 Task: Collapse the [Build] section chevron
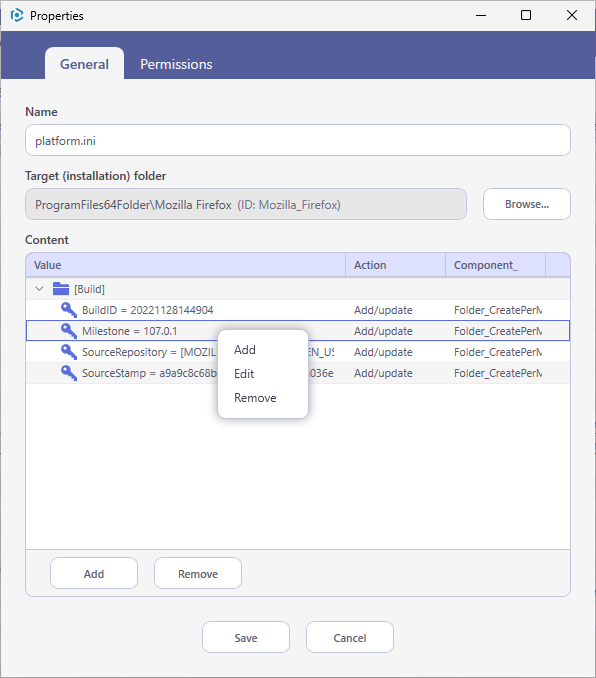pyautogui.click(x=39, y=288)
